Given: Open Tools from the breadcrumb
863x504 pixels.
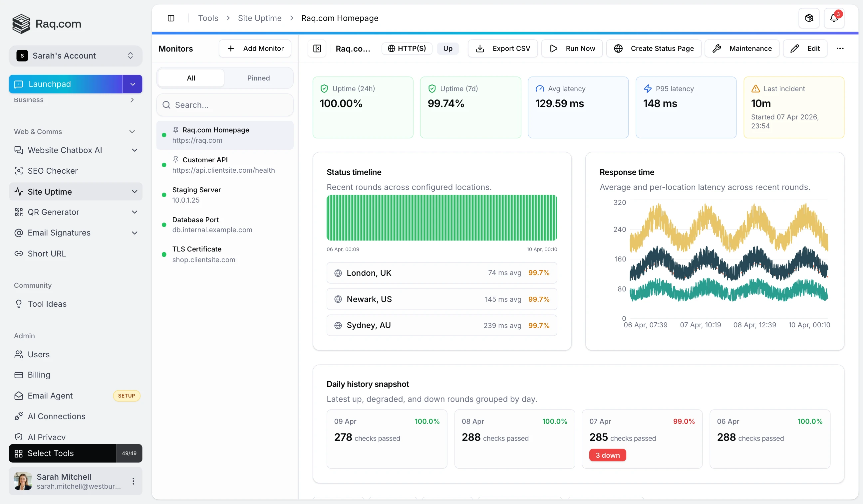Looking at the screenshot, I should click(x=208, y=18).
